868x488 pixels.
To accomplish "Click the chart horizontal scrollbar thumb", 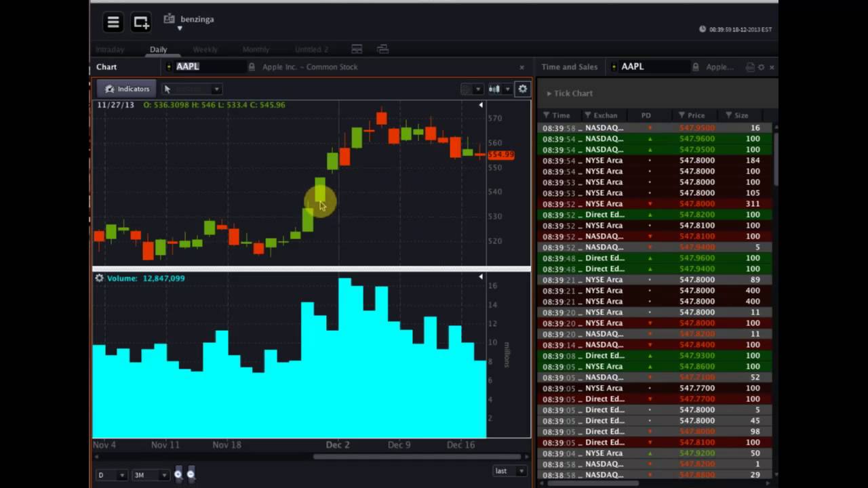I will 418,456.
